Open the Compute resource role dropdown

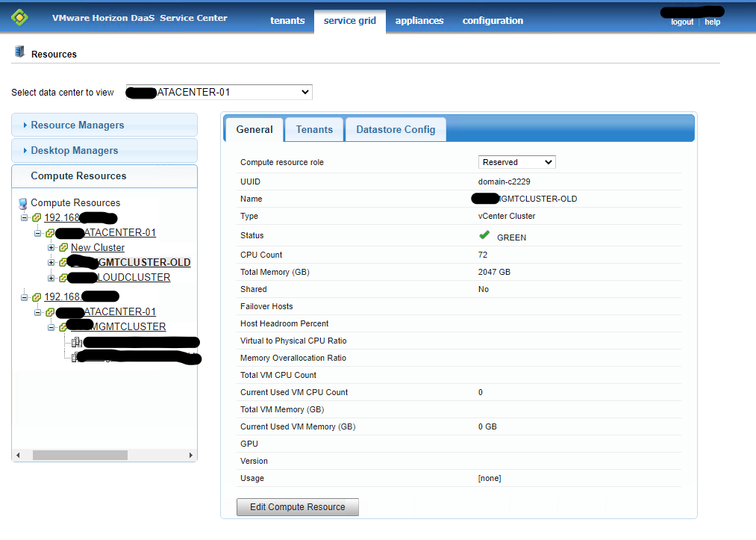point(517,162)
